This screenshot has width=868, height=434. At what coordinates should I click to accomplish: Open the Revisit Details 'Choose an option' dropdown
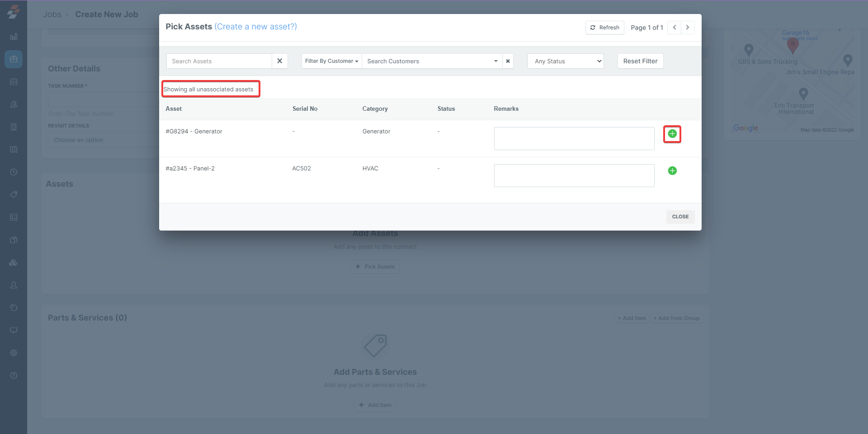[x=104, y=140]
